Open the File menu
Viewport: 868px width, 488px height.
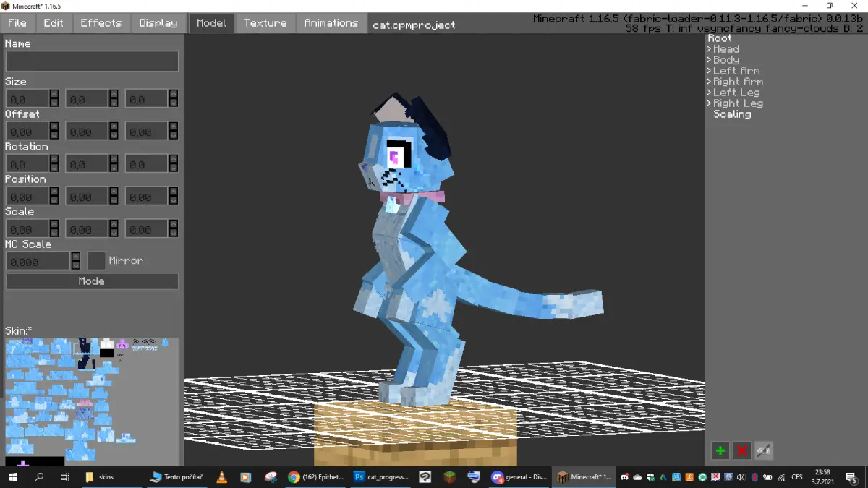[x=17, y=23]
